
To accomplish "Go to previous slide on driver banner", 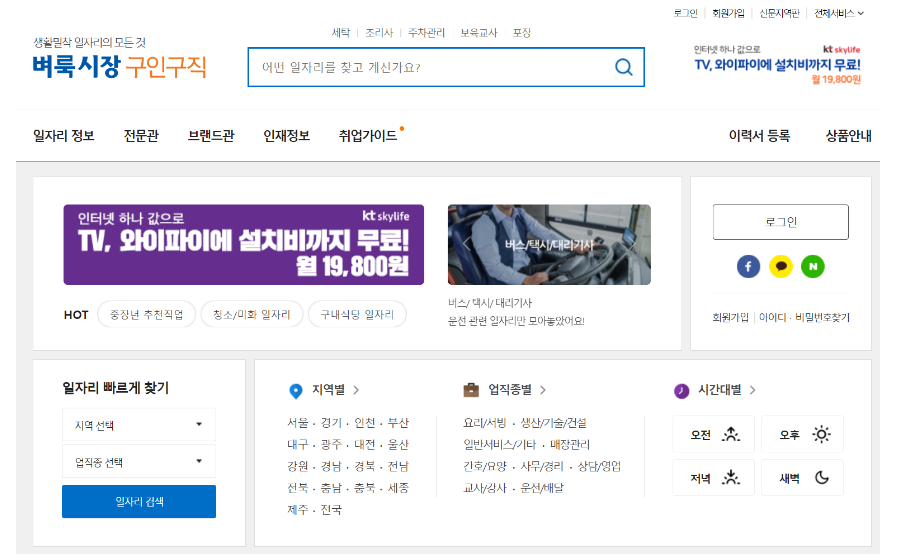I will point(467,244).
